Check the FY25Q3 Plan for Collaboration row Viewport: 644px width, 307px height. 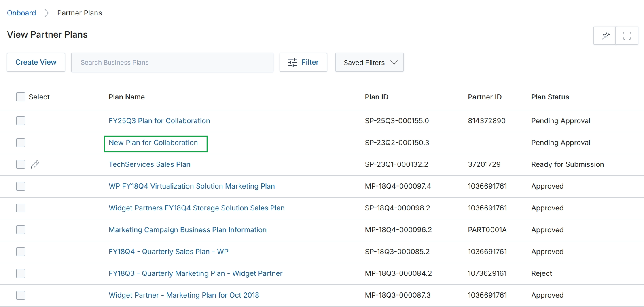[x=21, y=121]
